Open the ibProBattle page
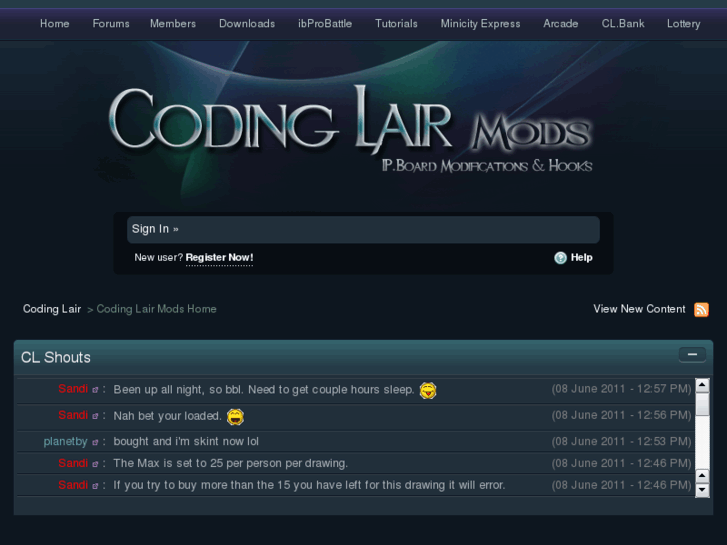727x545 pixels. tap(325, 23)
